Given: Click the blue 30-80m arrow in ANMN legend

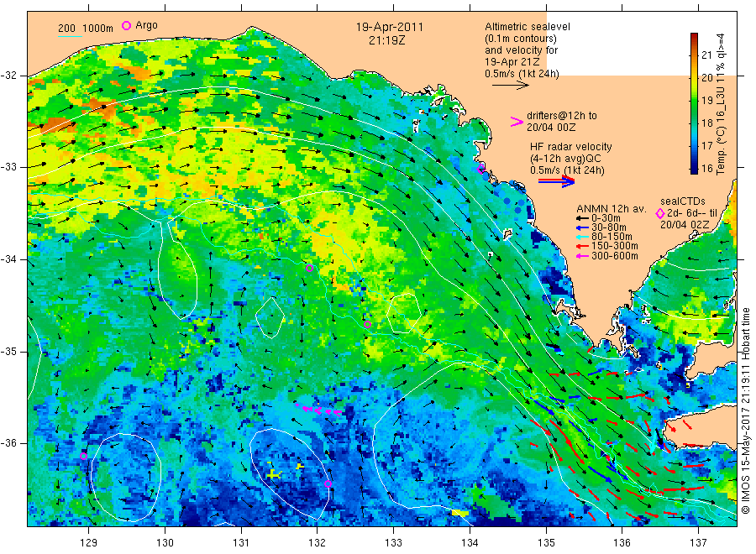Looking at the screenshot, I should [x=582, y=227].
